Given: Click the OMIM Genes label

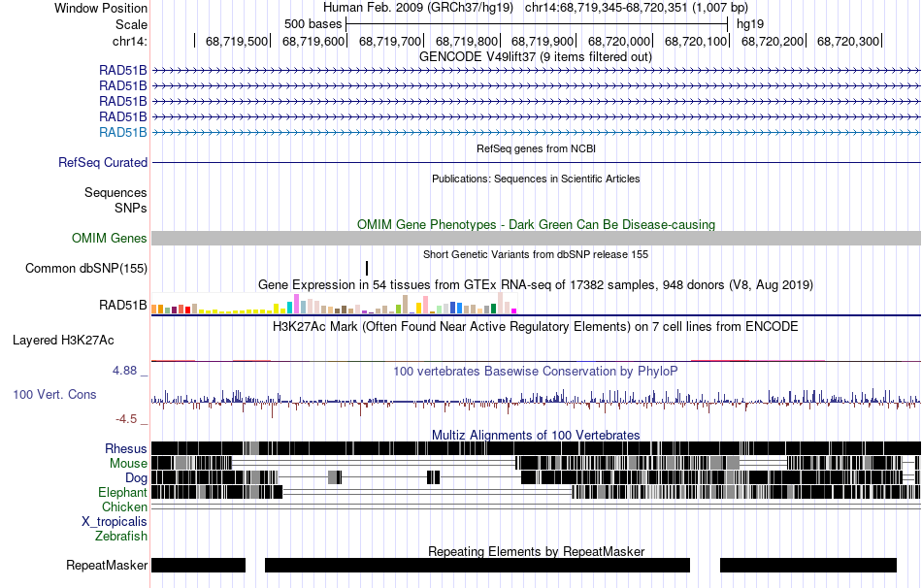Looking at the screenshot, I should 110,238.
